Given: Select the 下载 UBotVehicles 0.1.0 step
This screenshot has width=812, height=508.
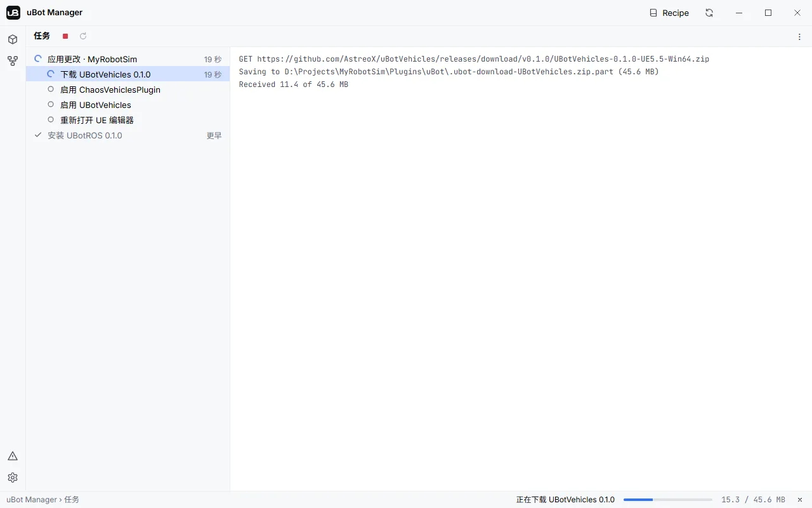Looking at the screenshot, I should pyautogui.click(x=128, y=74).
